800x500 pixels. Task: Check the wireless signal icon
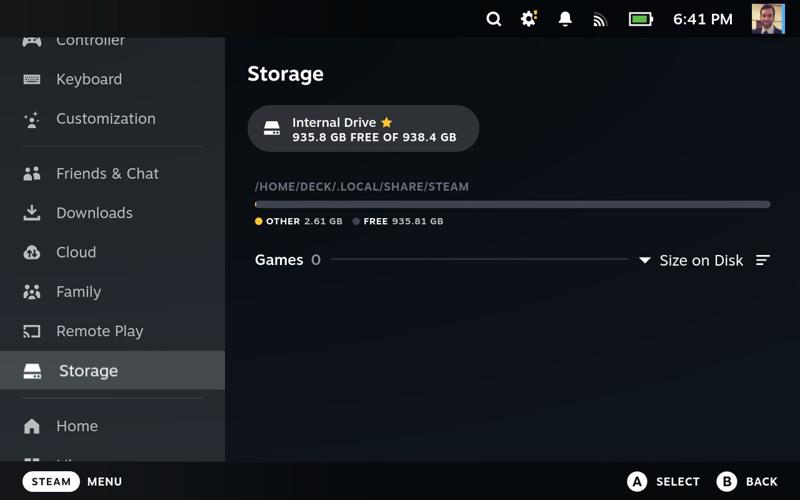[600, 20]
